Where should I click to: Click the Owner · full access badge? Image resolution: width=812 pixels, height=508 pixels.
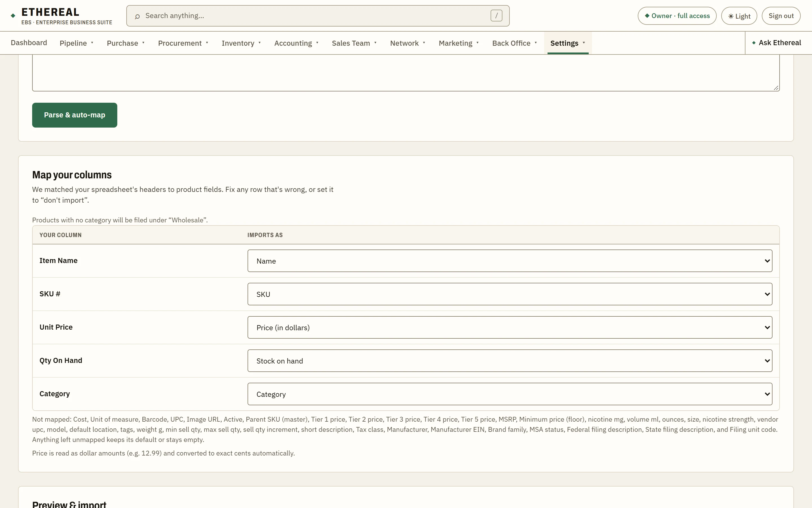677,16
